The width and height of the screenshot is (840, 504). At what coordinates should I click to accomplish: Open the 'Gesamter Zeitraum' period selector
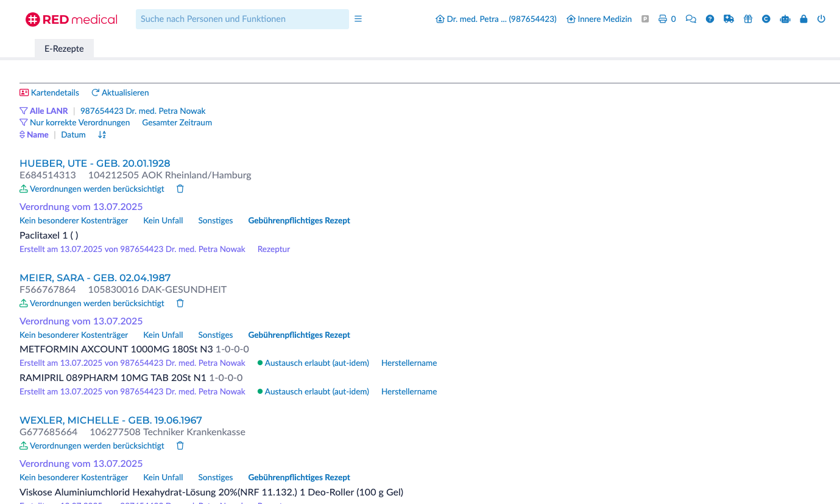coord(177,122)
